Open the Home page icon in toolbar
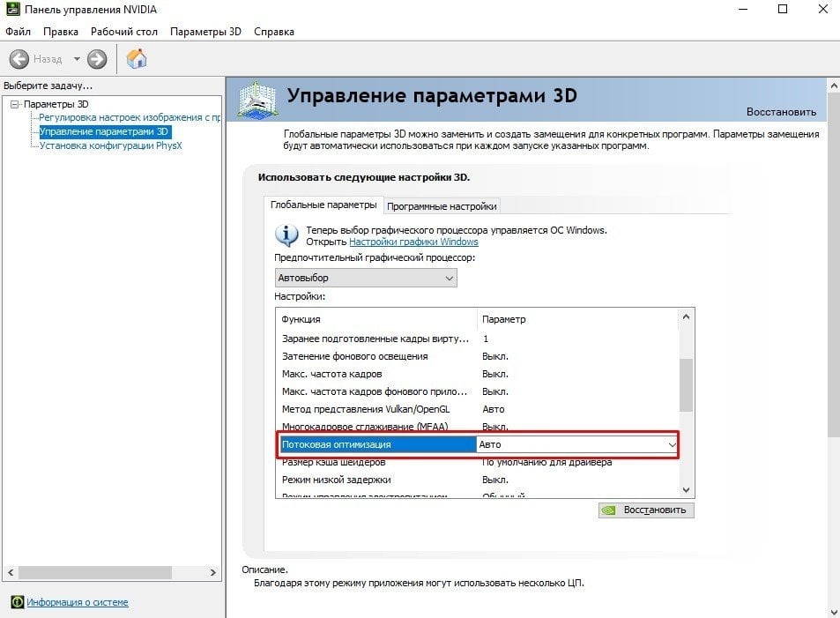 point(137,58)
